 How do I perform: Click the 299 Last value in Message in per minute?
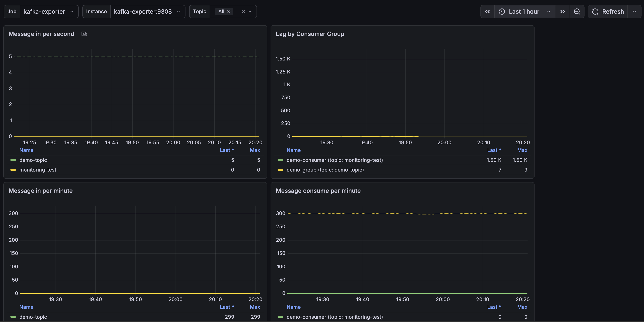pos(229,317)
